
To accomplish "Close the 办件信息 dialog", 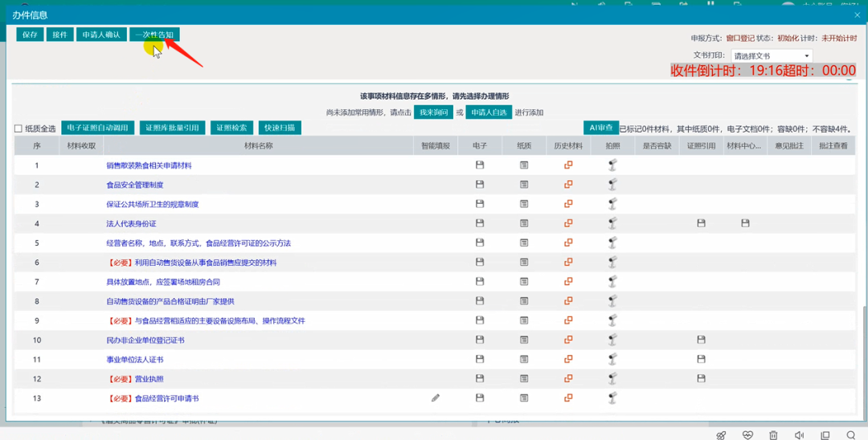I will pos(857,15).
